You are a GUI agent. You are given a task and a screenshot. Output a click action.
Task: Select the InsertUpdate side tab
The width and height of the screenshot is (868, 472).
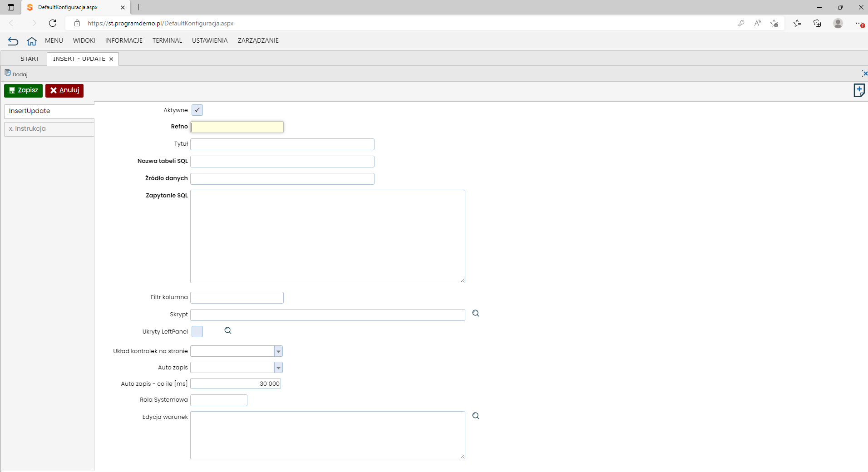pyautogui.click(x=49, y=111)
